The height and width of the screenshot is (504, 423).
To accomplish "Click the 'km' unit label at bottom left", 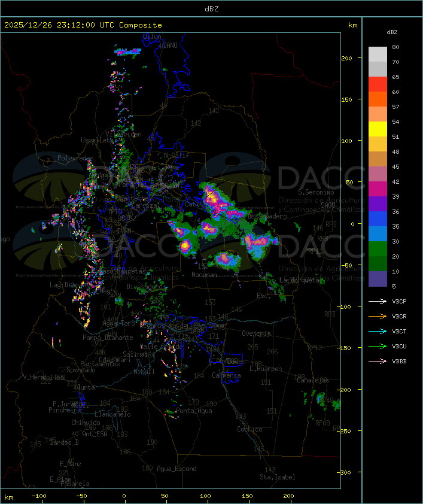I will tap(8, 497).
